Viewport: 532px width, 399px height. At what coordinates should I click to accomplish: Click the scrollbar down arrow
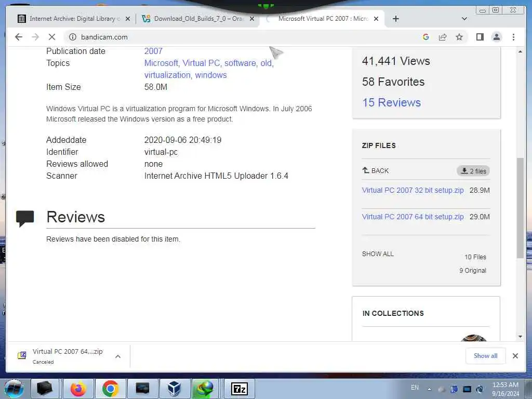pos(520,337)
